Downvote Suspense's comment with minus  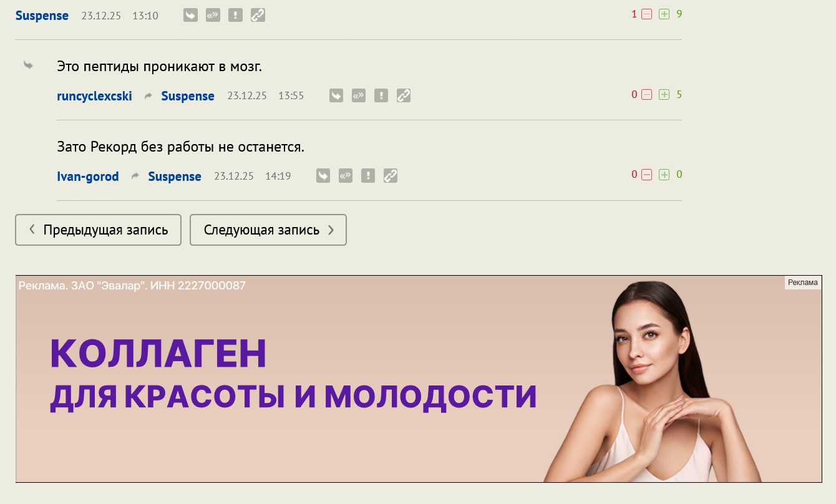(x=647, y=14)
